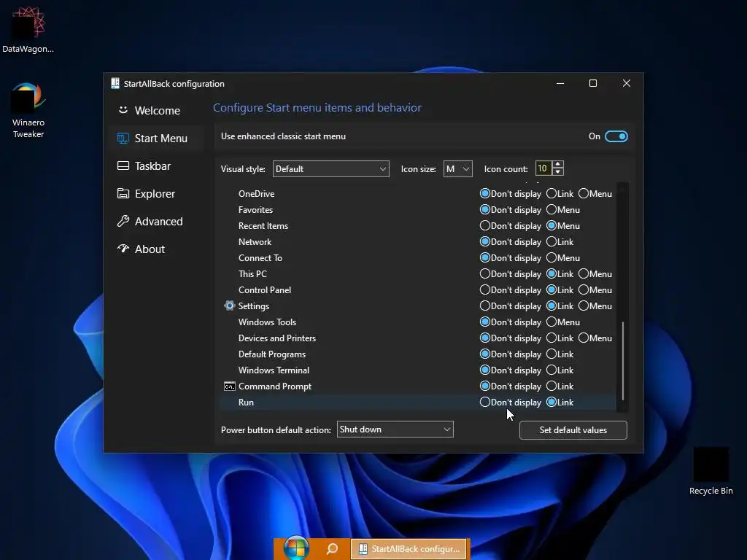Click the Command Prompt console icon
747x560 pixels.
(230, 386)
